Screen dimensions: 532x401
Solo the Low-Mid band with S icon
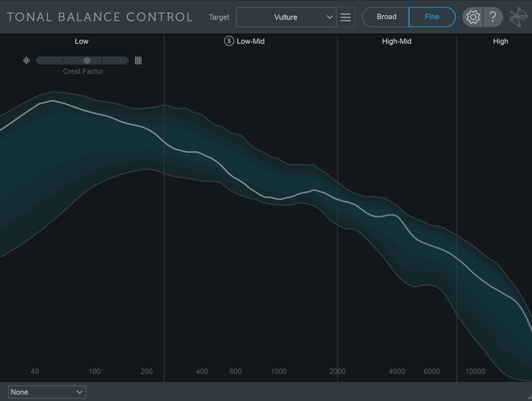coord(229,41)
